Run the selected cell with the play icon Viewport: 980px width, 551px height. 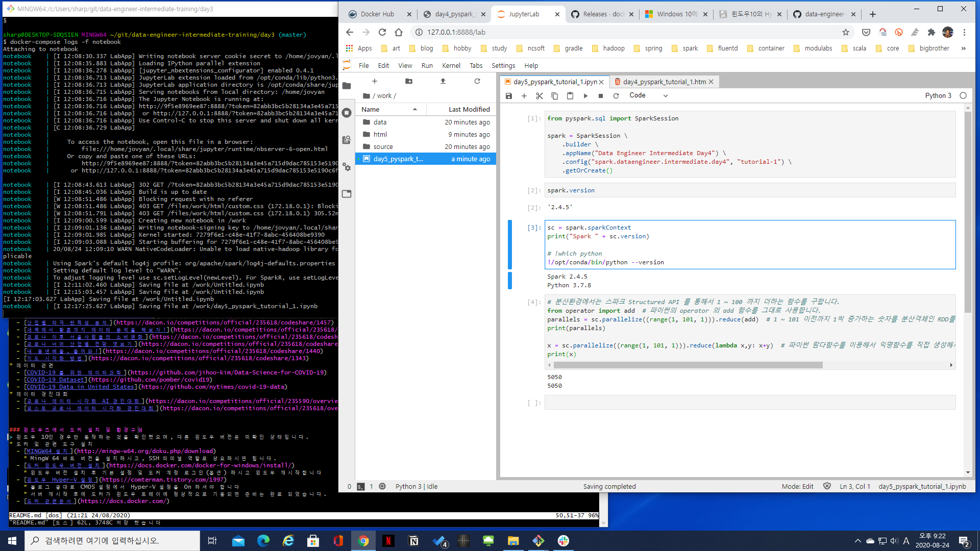[x=585, y=96]
